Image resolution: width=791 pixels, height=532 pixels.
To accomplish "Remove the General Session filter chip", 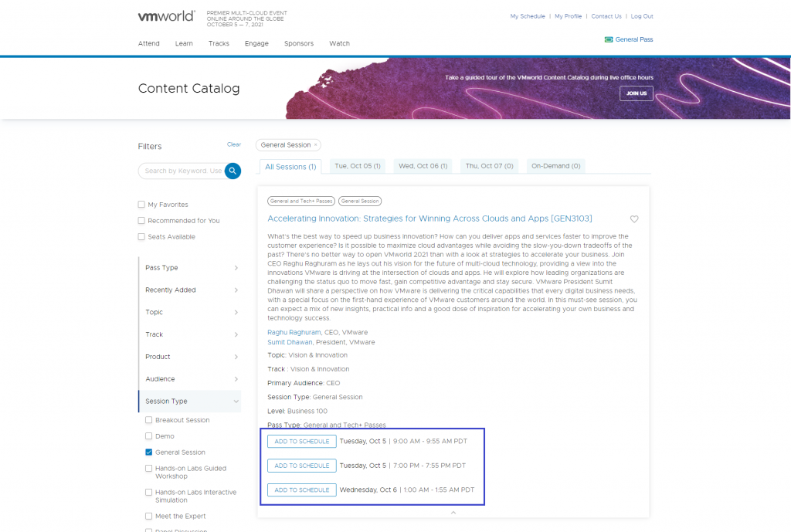I will coord(315,145).
